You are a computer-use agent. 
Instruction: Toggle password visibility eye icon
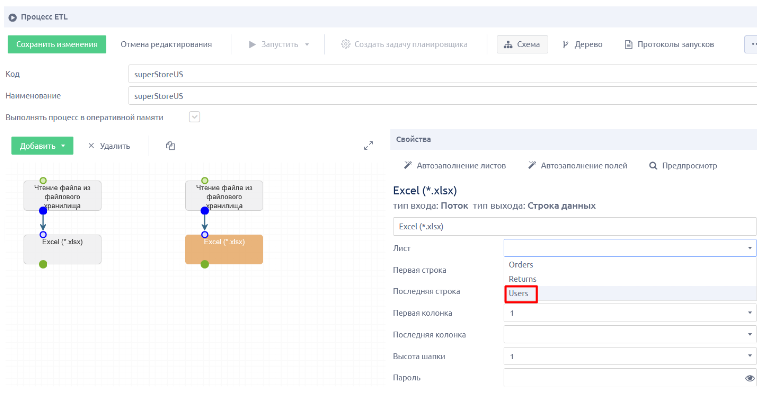[x=749, y=378]
